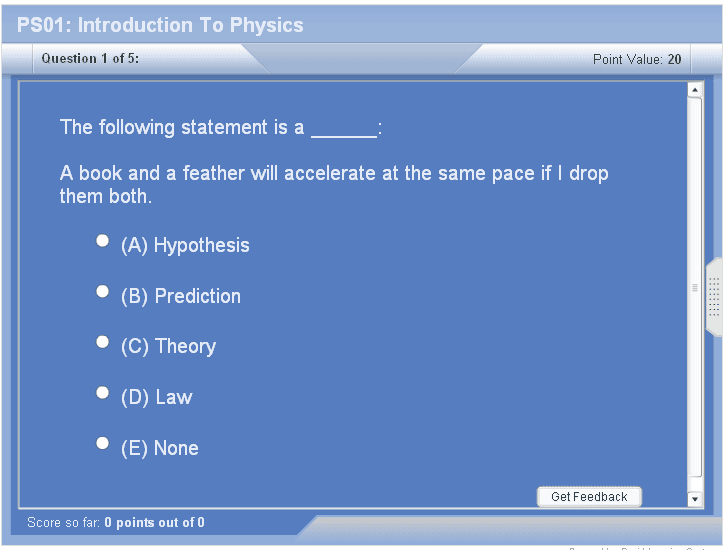
Task: Mark the Theory option's radio button
Action: (x=102, y=342)
